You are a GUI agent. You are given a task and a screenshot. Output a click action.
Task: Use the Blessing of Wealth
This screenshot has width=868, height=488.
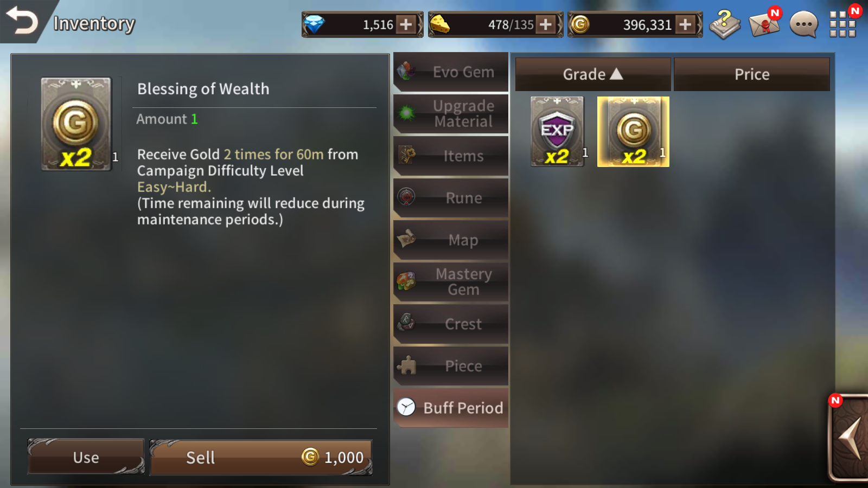click(x=86, y=457)
